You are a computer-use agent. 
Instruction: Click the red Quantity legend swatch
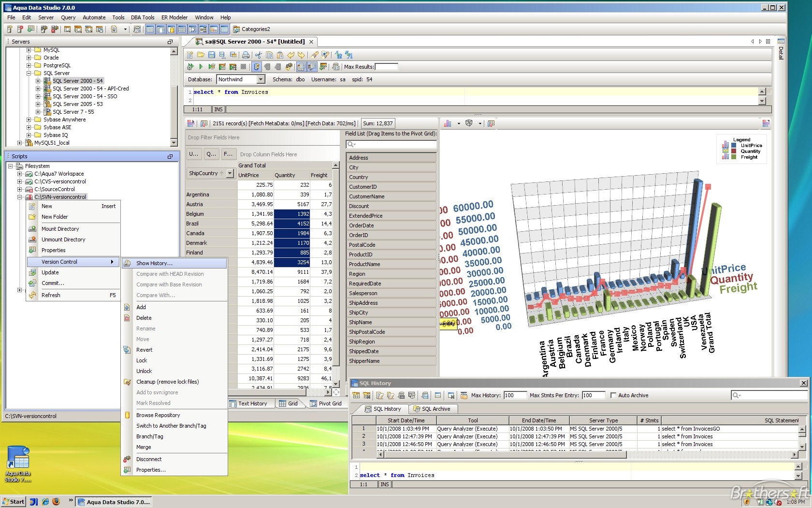coord(734,151)
